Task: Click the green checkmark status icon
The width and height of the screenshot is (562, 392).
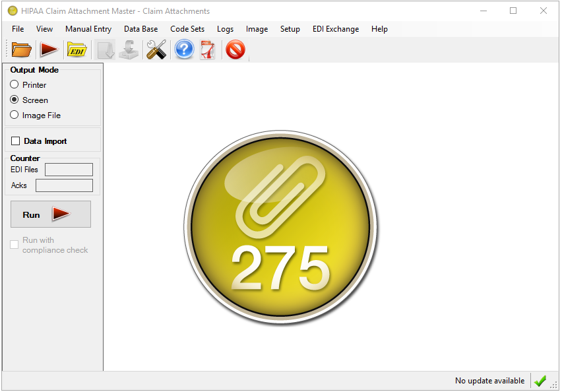Action: click(x=540, y=381)
